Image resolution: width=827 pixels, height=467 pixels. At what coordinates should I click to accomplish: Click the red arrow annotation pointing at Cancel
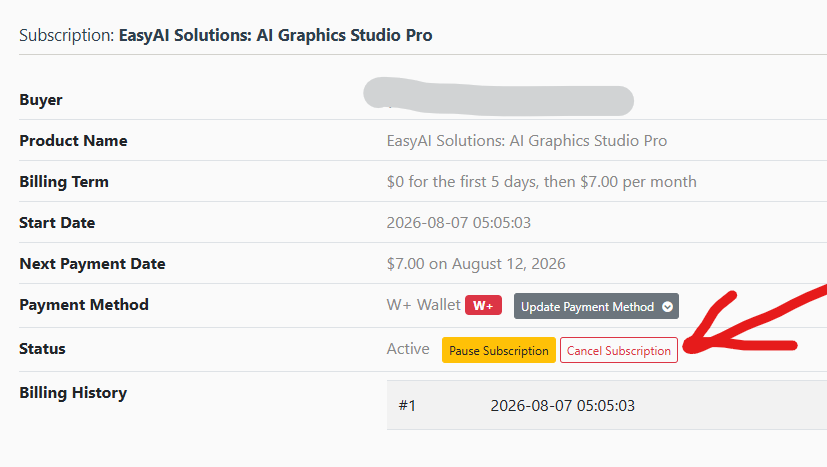click(x=754, y=320)
